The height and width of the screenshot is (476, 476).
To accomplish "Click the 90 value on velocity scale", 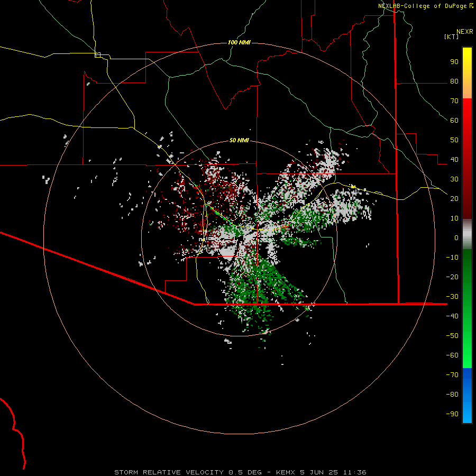I will [454, 62].
